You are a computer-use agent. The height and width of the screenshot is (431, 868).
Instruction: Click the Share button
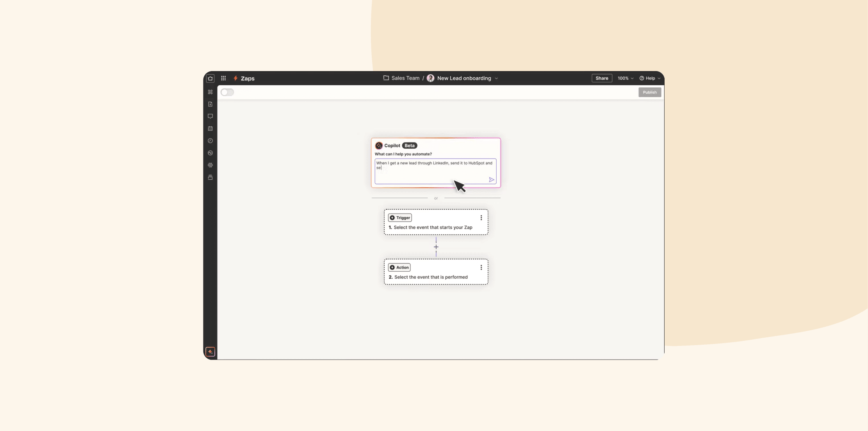coord(602,78)
